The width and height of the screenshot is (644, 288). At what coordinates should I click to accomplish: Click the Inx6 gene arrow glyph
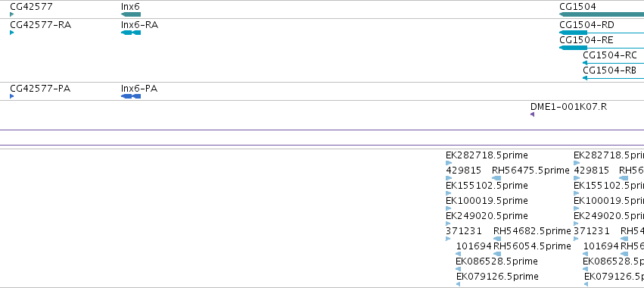click(x=131, y=14)
